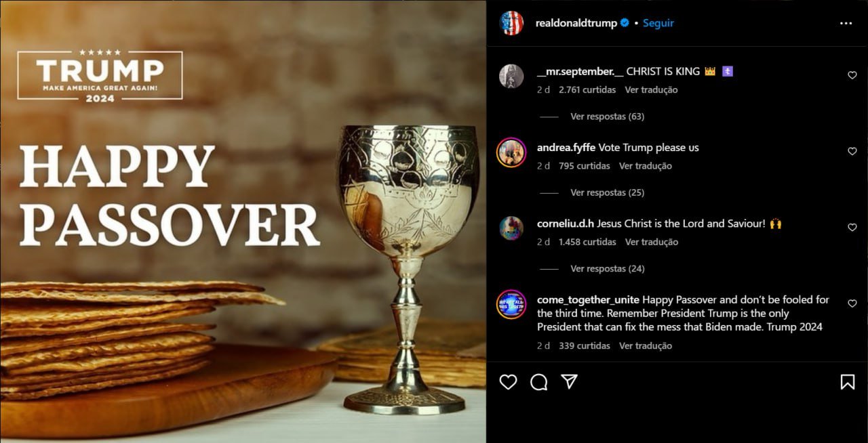The height and width of the screenshot is (443, 868).
Task: Share post via the paper plane icon
Action: coord(570,382)
